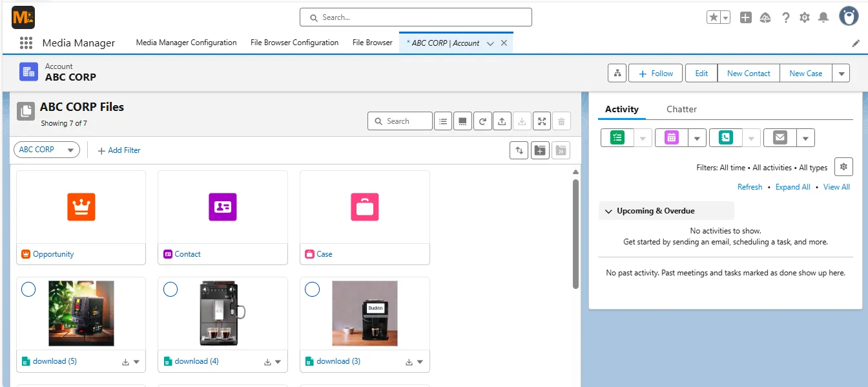Image resolution: width=868 pixels, height=387 pixels.
Task: Open the Favorites list dropdown arrow
Action: point(726,17)
